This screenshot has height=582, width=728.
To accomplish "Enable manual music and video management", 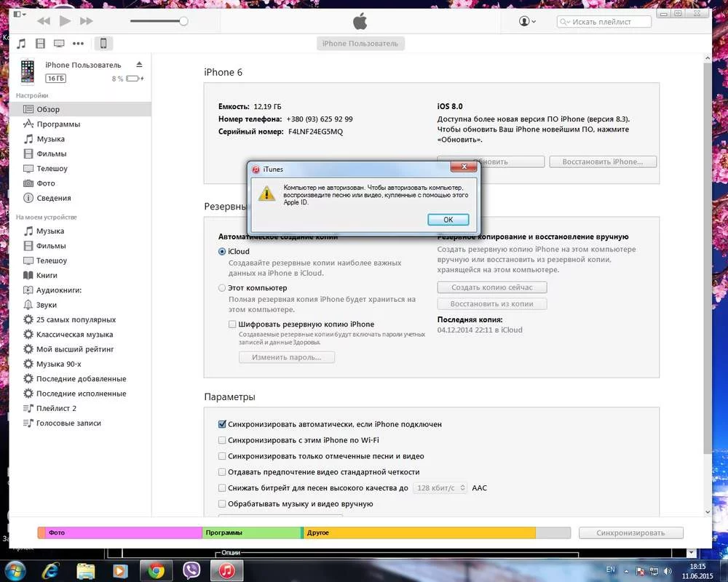I will pyautogui.click(x=222, y=504).
